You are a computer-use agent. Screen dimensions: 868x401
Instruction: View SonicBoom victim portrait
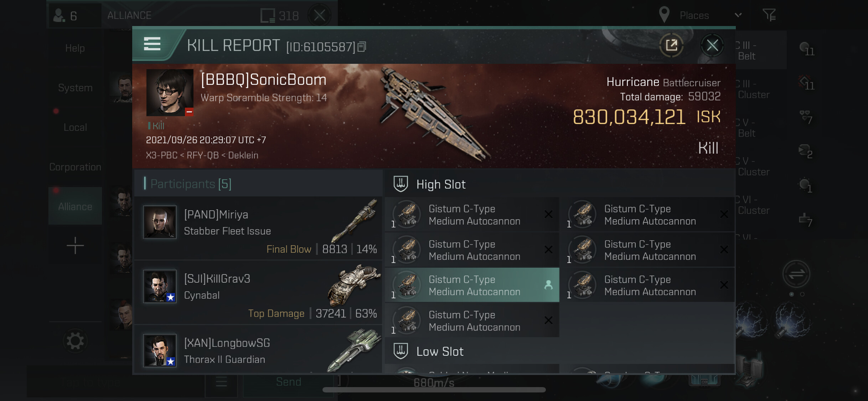(170, 92)
